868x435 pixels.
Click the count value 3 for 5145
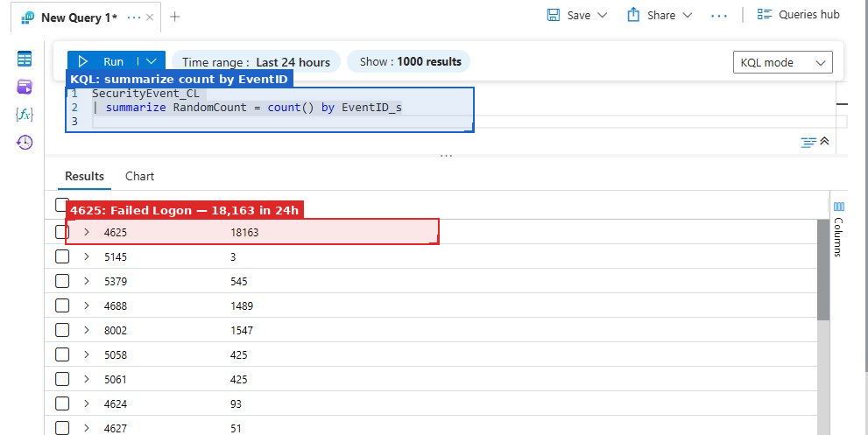233,256
